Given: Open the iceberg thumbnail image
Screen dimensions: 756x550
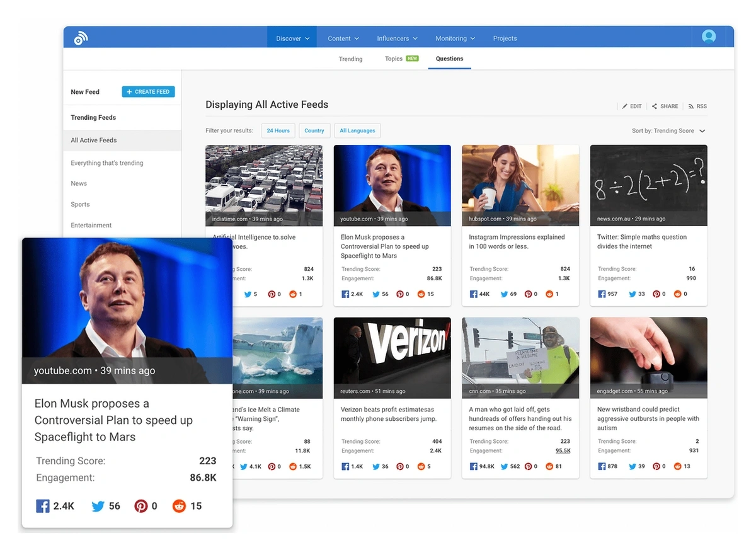Looking at the screenshot, I should coord(277,358).
